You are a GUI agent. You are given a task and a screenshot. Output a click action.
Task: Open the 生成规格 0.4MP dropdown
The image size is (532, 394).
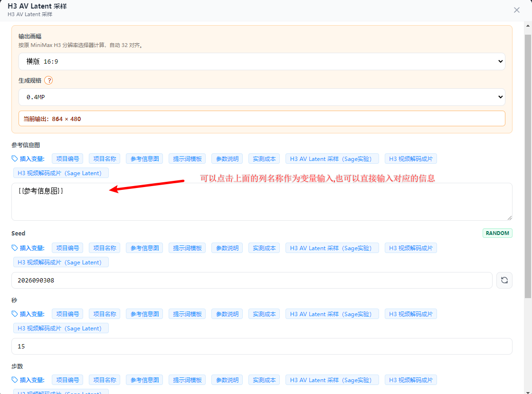coord(262,97)
